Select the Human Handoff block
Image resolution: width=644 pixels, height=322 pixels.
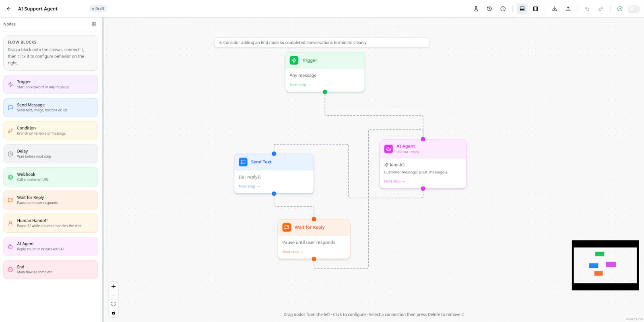51,223
